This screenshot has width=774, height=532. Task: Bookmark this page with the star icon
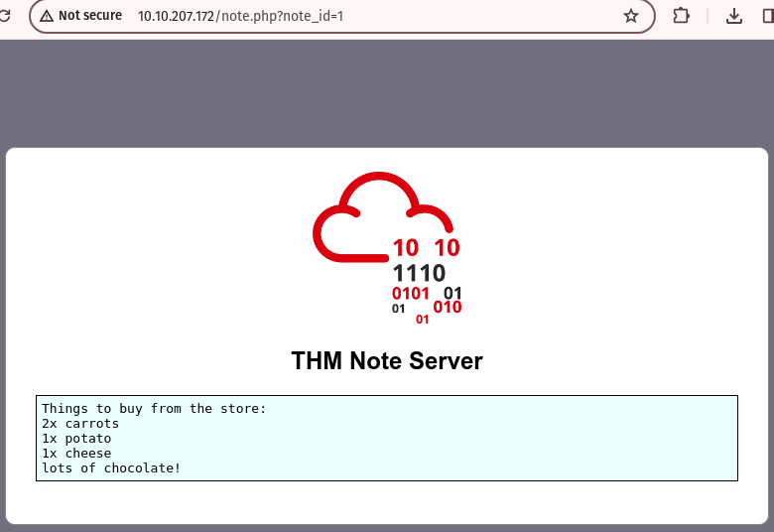click(630, 16)
